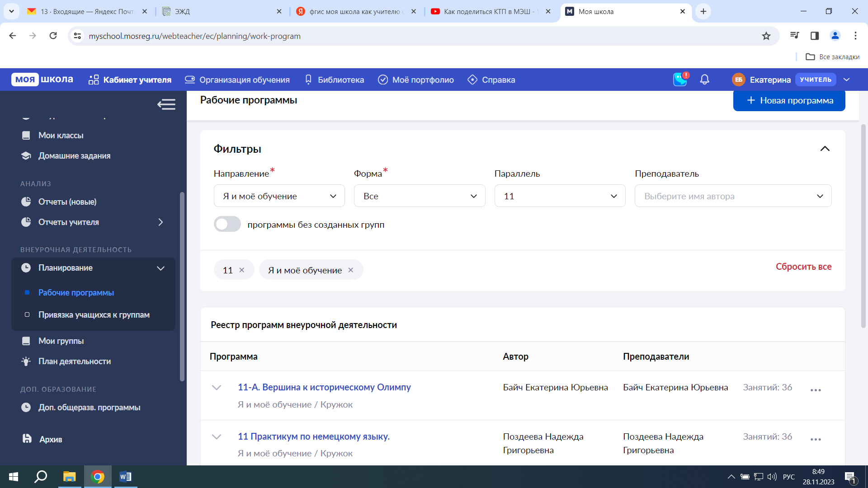The height and width of the screenshot is (488, 868).
Task: Open the three-dots menu for 11-А. Вершина program
Action: [x=816, y=390]
